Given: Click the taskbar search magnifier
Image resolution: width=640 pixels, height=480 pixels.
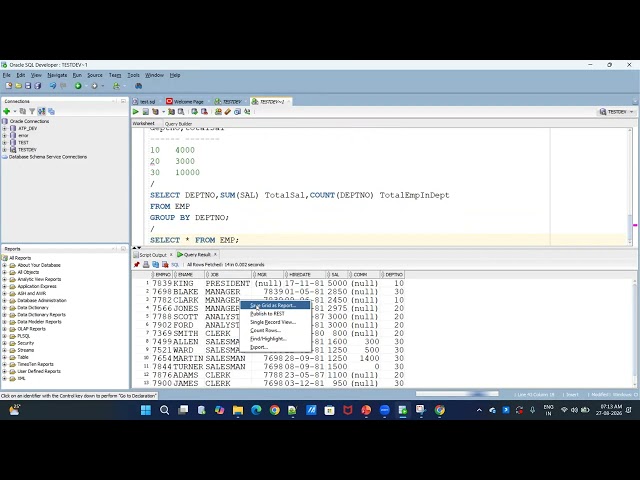Looking at the screenshot, I should 164,410.
